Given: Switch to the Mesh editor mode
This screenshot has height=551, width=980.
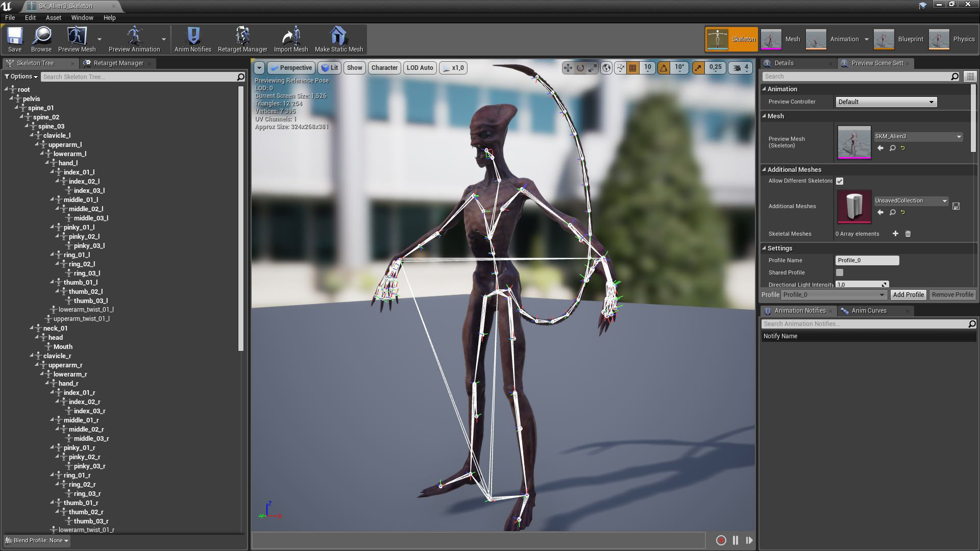Looking at the screenshot, I should 781,39.
